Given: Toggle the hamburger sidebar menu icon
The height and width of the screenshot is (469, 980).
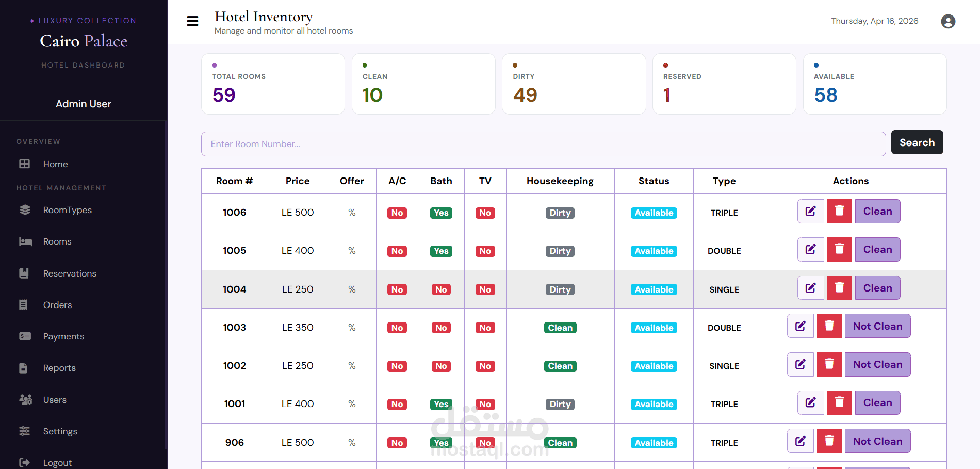Looking at the screenshot, I should pos(192,21).
